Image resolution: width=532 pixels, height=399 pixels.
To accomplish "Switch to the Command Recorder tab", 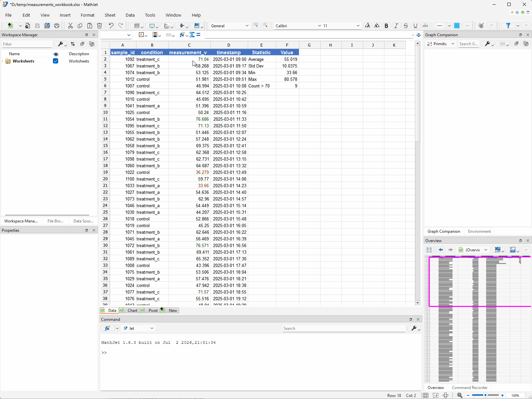I will 469,387.
